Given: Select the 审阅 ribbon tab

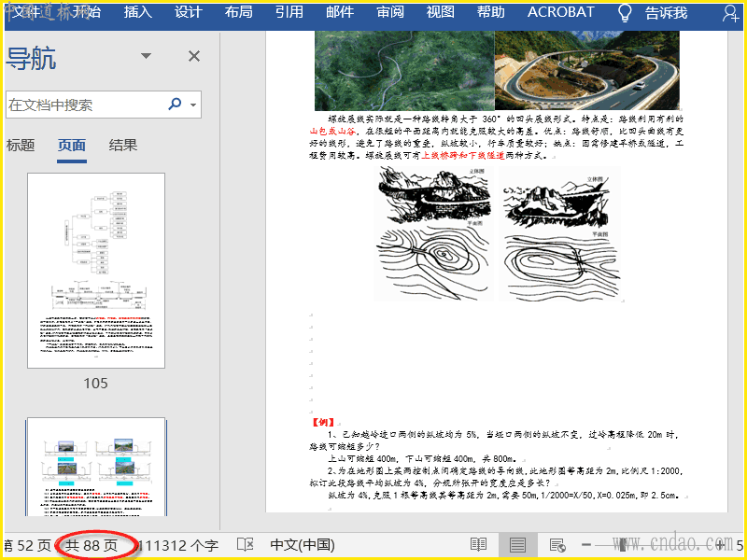Looking at the screenshot, I should [x=390, y=12].
